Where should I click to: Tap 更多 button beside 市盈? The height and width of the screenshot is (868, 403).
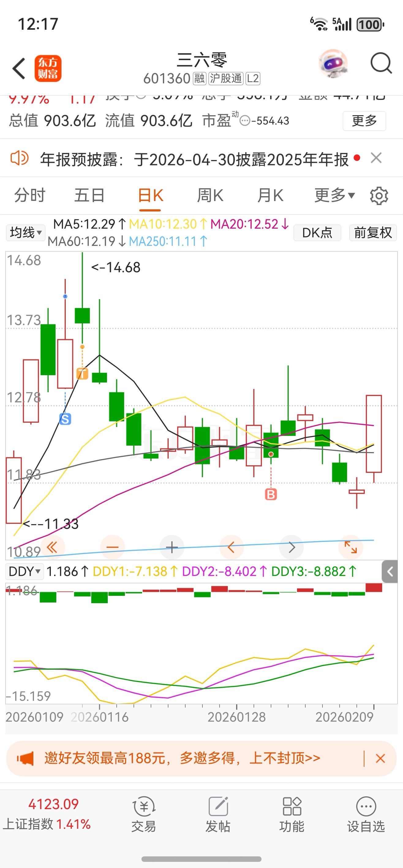pyautogui.click(x=364, y=121)
